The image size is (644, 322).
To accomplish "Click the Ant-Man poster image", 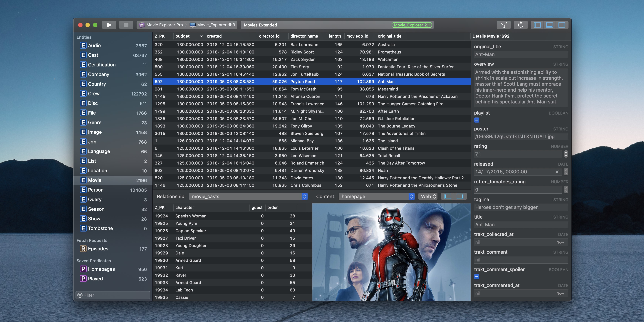I will (391, 252).
